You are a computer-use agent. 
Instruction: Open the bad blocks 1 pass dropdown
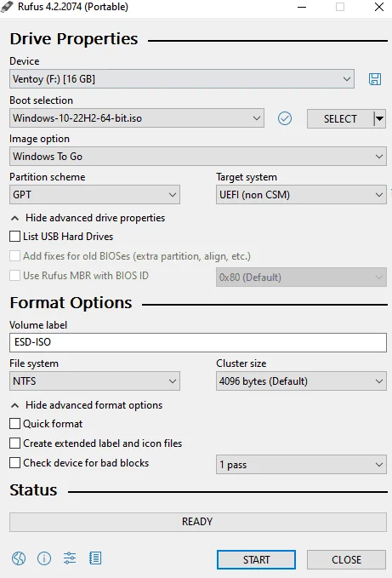pyautogui.click(x=301, y=465)
